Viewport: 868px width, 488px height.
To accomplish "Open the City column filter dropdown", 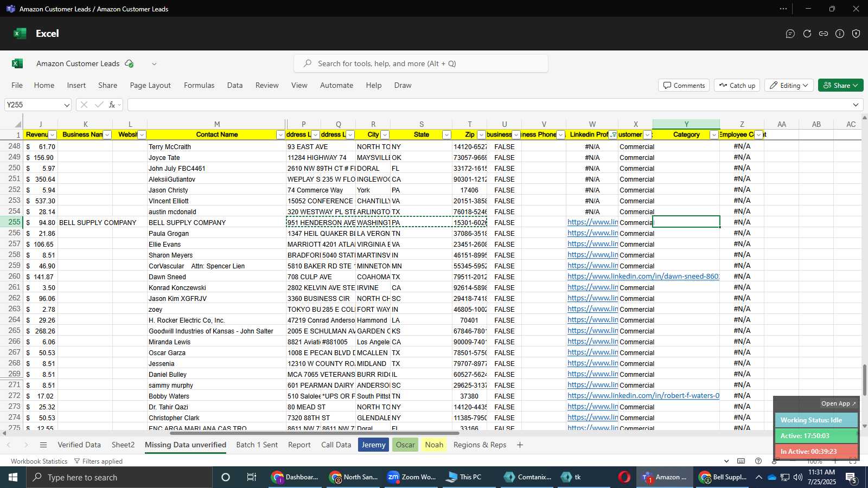I will tap(385, 135).
